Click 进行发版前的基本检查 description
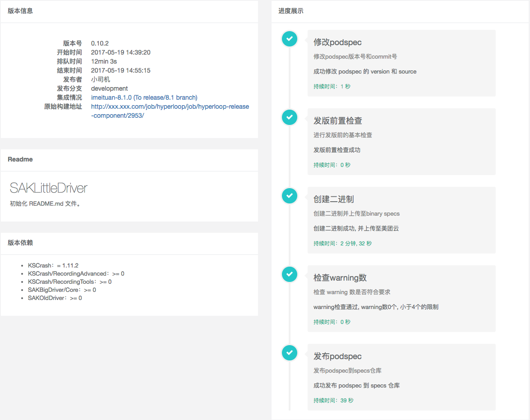This screenshot has height=420, width=530. coord(342,135)
